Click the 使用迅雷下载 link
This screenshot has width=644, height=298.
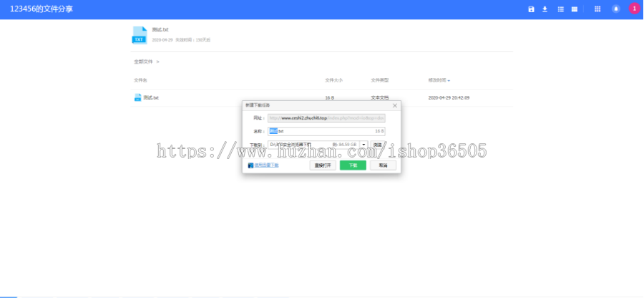pos(267,165)
